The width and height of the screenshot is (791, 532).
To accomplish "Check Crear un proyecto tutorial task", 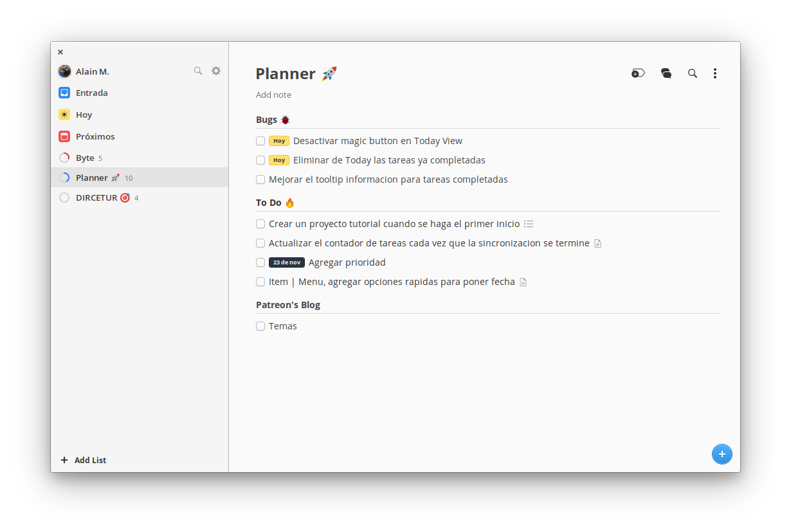I will [x=260, y=224].
